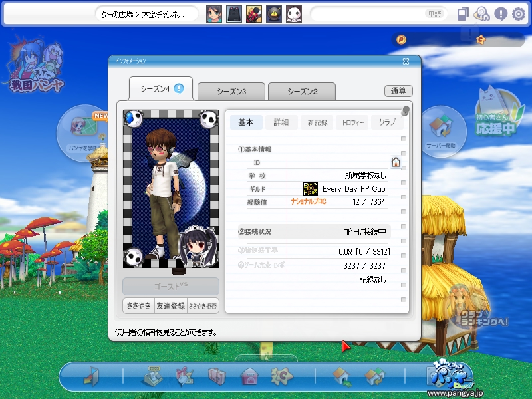Open the 戦国パンヤ event banner

(36, 66)
